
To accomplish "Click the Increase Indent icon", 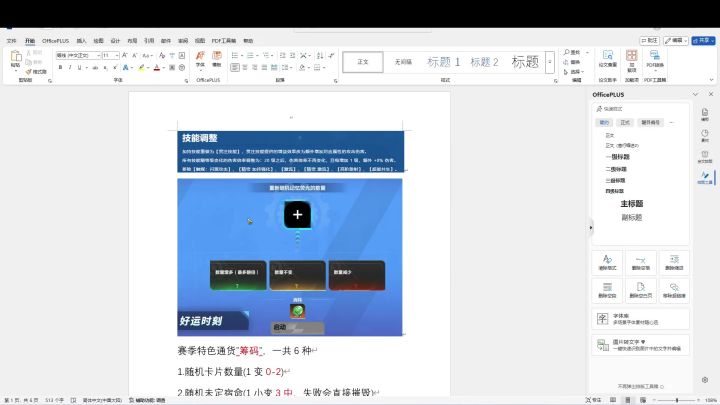I will point(292,55).
